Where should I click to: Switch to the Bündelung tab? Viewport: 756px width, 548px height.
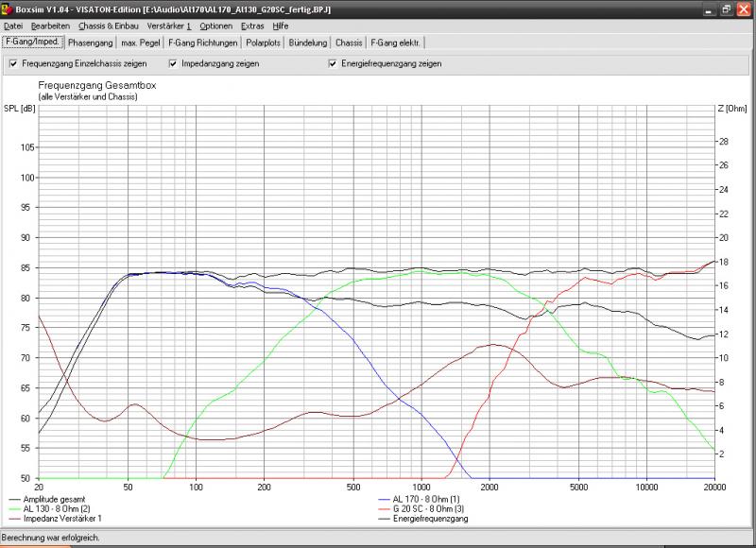click(x=308, y=43)
